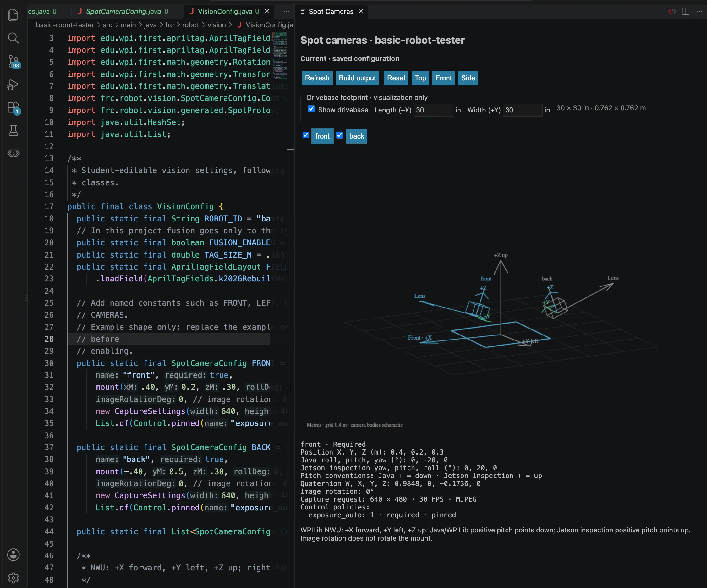Screen dimensions: 707x588
Task: Open the Run and Debug view
Action: (x=13, y=85)
